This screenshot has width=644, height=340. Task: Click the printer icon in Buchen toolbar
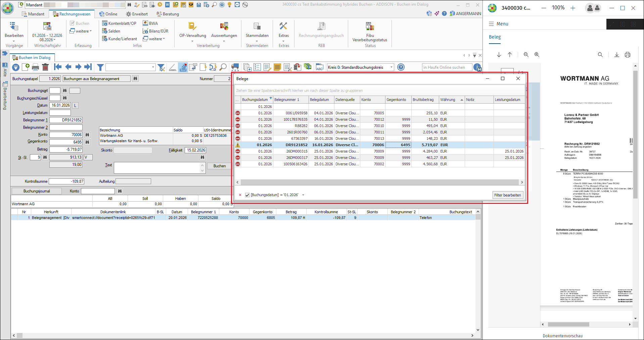click(35, 67)
